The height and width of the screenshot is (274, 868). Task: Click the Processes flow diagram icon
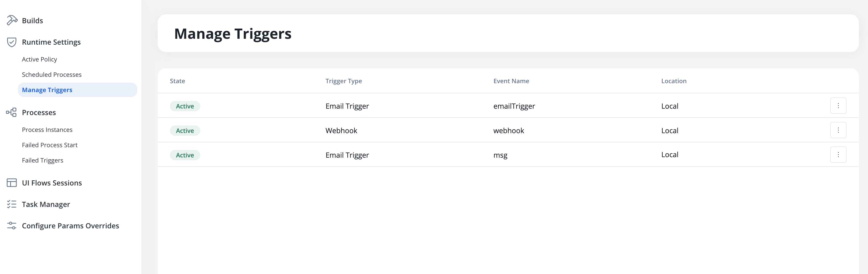pyautogui.click(x=11, y=113)
